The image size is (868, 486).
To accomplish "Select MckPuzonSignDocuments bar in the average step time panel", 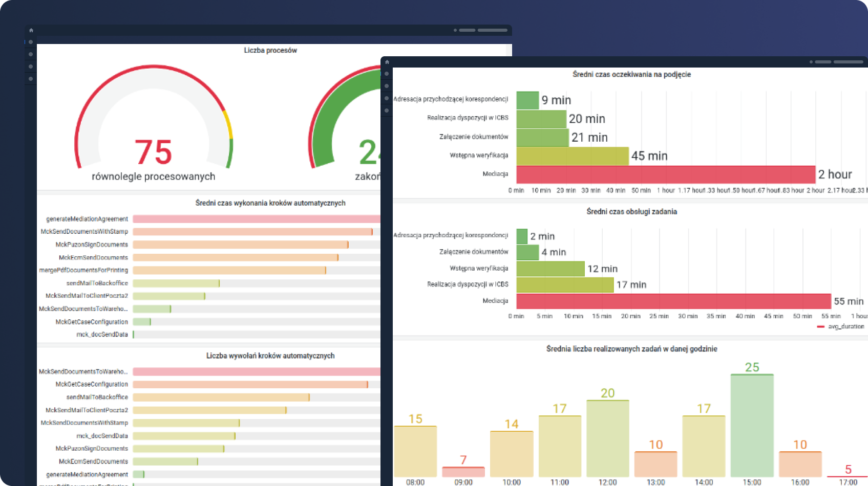I will [241, 245].
